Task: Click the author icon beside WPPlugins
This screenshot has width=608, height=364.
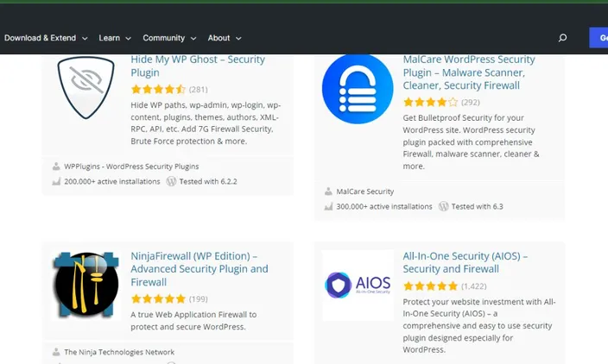Action: [x=56, y=166]
